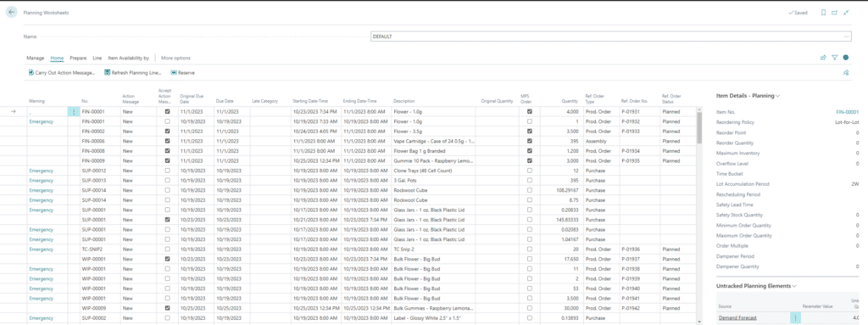Open Item No. link FIN-00001 in FactBox

click(847, 111)
